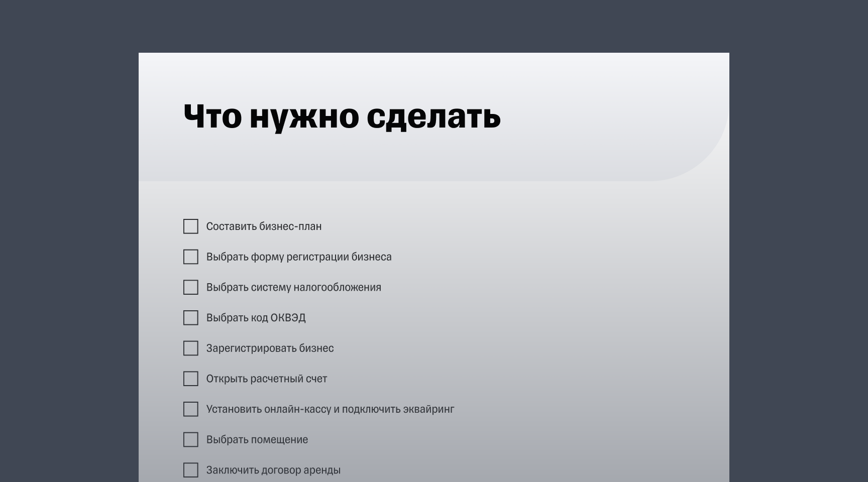The image size is (868, 482).
Task: Tick the 'Открыть расчетный счет' checkbox
Action: (x=191, y=379)
